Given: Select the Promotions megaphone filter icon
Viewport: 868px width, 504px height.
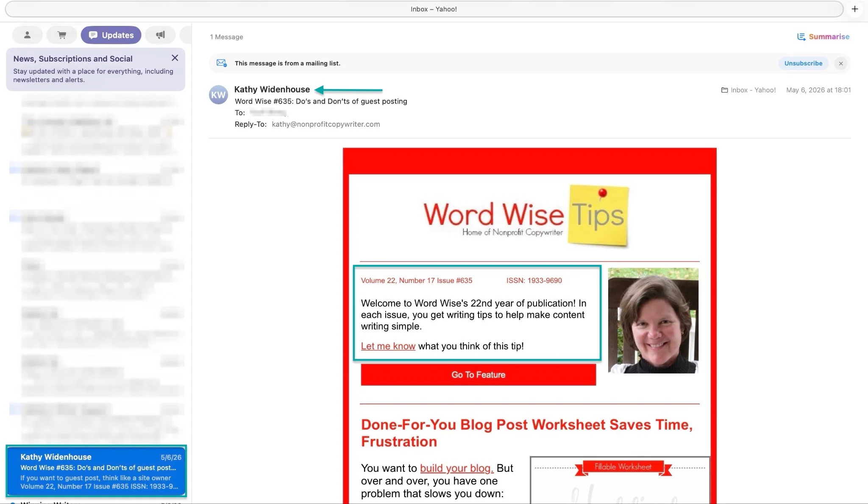Looking at the screenshot, I should [160, 35].
